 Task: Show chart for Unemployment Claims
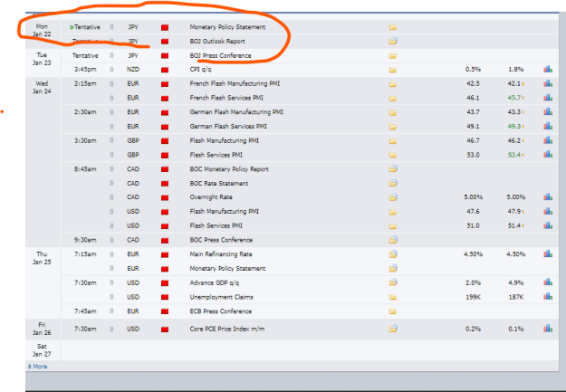(548, 296)
